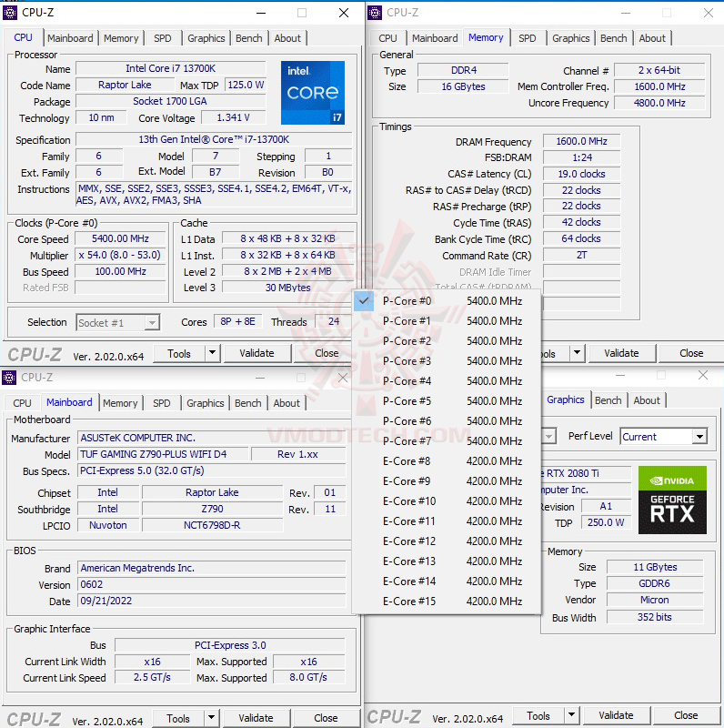The image size is (724, 728).
Task: Switch to Mainboard tab in CPU window
Action: [71, 38]
